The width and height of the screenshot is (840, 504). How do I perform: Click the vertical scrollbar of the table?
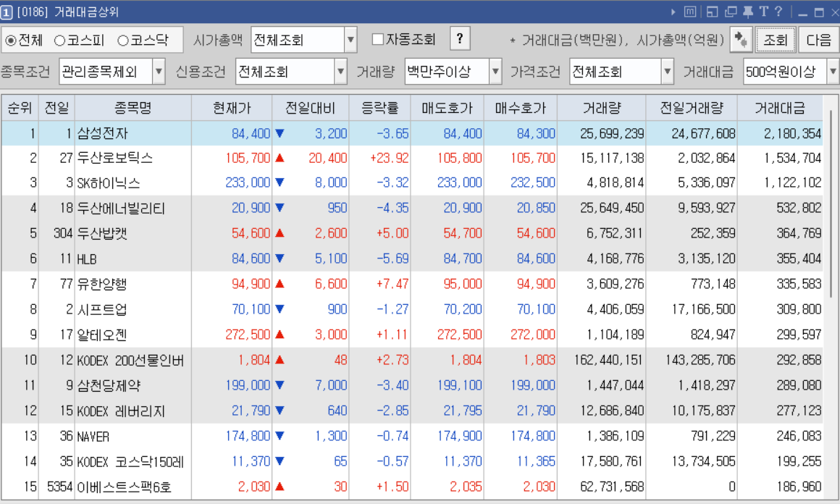pyautogui.click(x=831, y=203)
